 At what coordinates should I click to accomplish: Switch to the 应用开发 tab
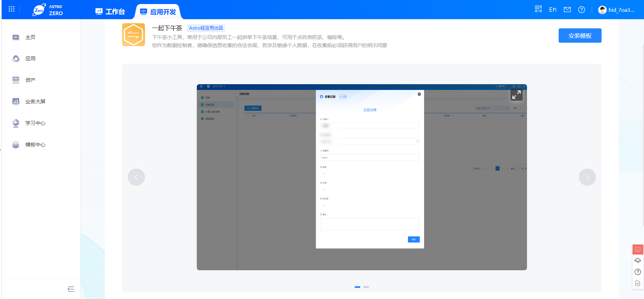tap(158, 12)
